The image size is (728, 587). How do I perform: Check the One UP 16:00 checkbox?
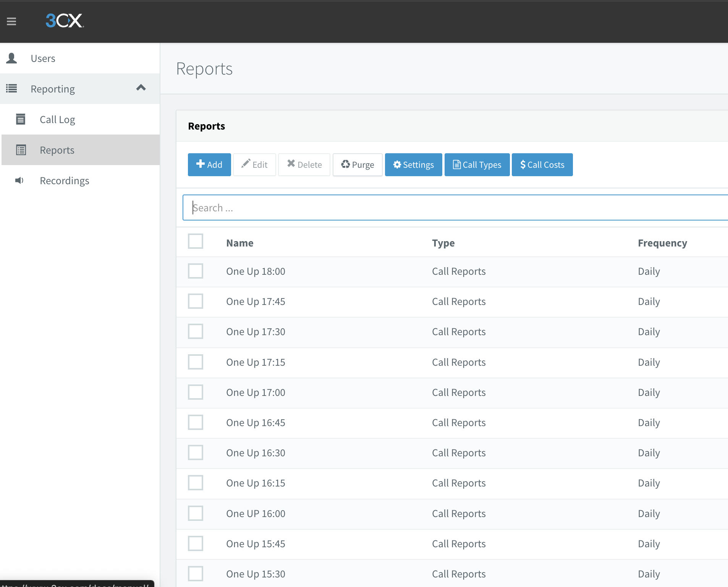[x=196, y=513]
